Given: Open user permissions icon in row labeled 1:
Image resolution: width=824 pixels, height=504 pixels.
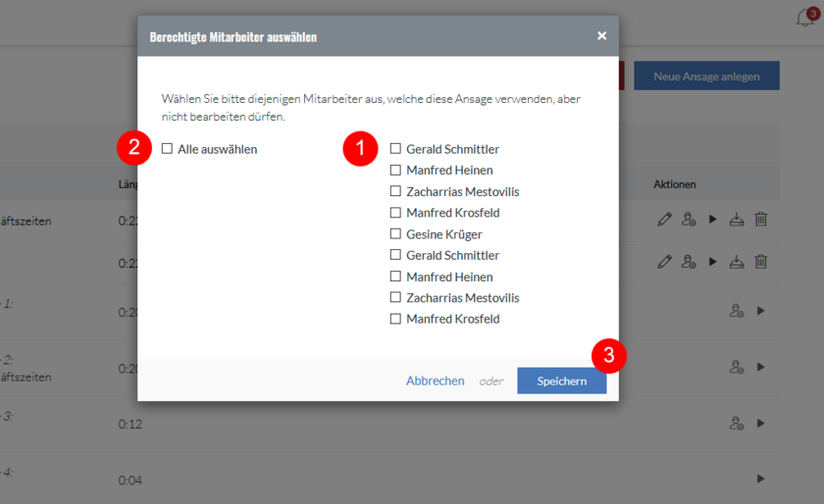Looking at the screenshot, I should tap(737, 311).
